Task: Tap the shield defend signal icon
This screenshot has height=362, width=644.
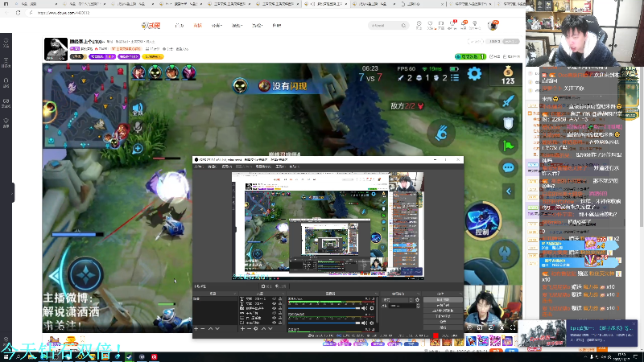Action: tap(508, 123)
